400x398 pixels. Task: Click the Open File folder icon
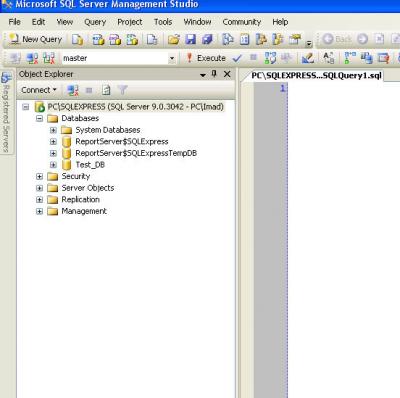pos(173,40)
